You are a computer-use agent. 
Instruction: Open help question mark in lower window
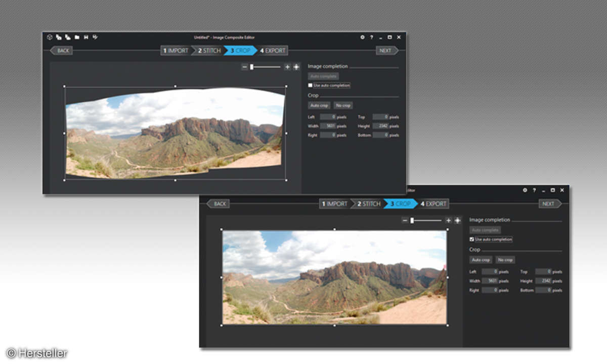point(534,190)
